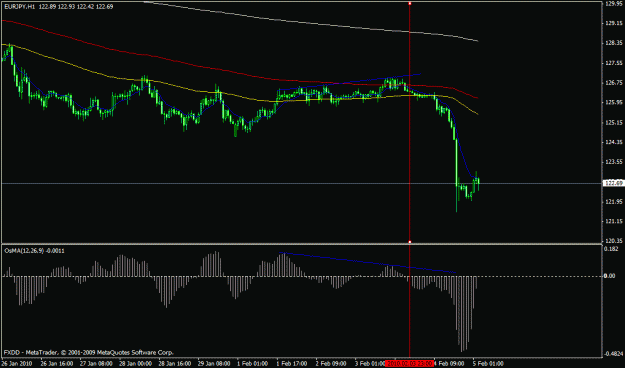Click the FXDD - MetaTrader copyright text
625x368 pixels.
click(x=88, y=353)
